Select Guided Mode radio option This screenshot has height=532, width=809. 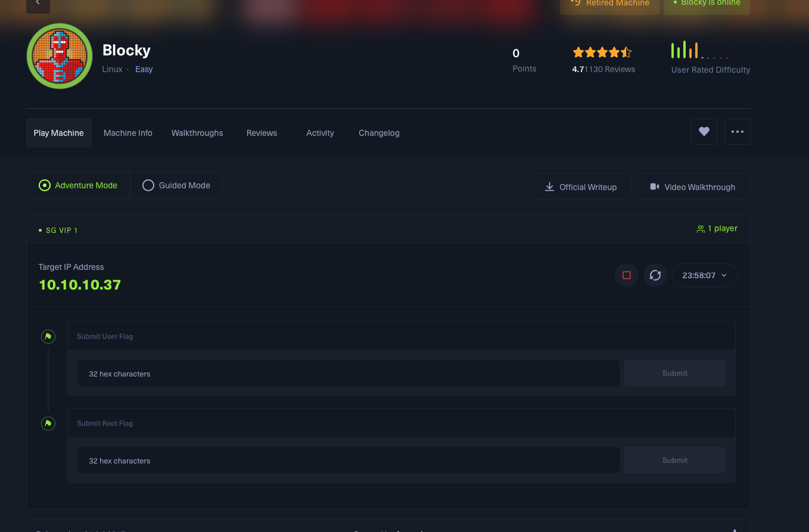pos(176,185)
